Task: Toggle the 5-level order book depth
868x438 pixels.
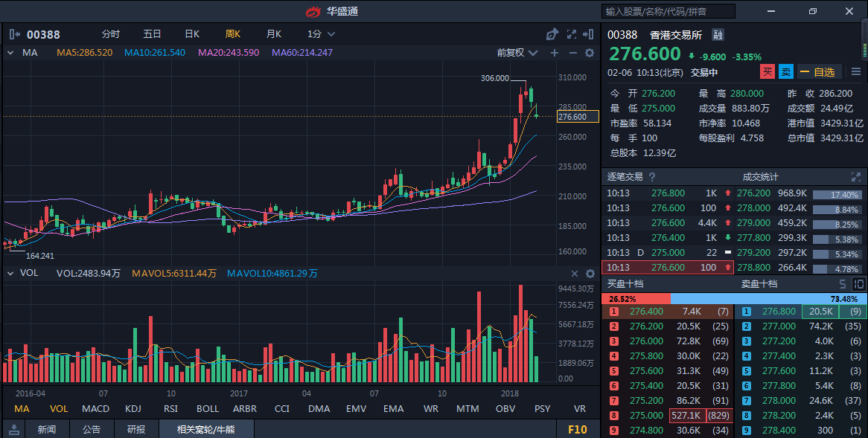Action: pos(842,284)
